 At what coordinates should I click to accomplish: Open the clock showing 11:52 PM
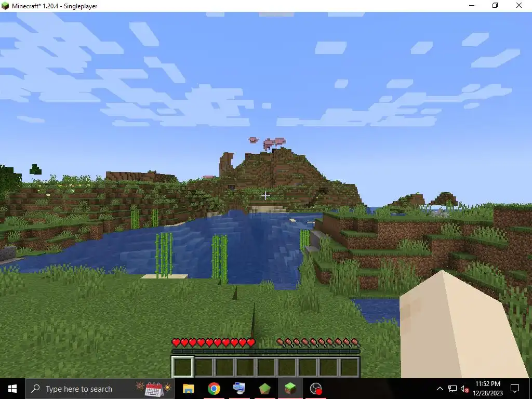point(487,389)
